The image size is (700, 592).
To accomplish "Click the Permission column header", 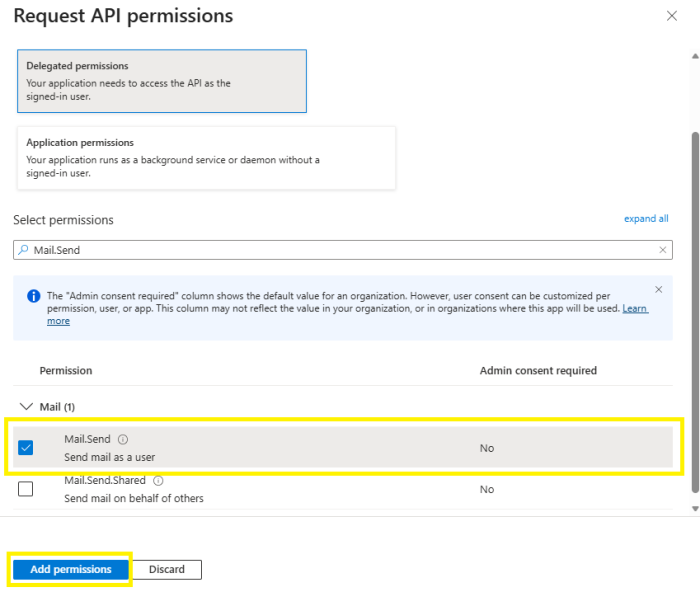I will [66, 371].
